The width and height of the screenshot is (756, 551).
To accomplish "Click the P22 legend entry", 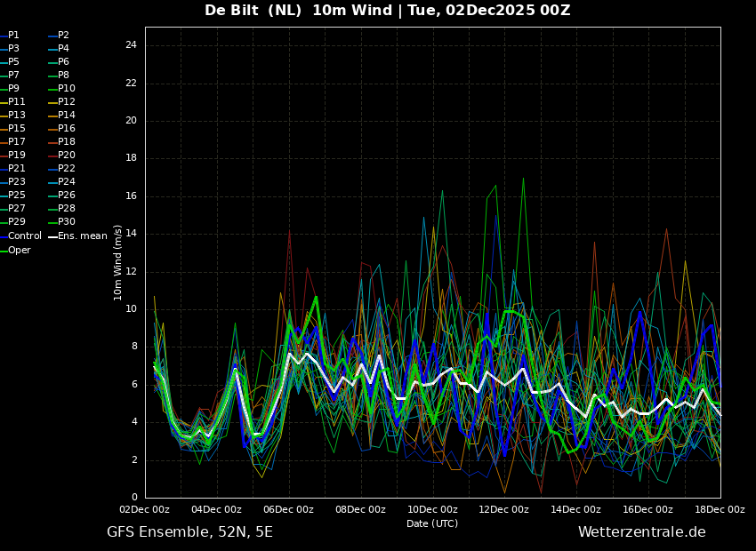I will coord(67,169).
